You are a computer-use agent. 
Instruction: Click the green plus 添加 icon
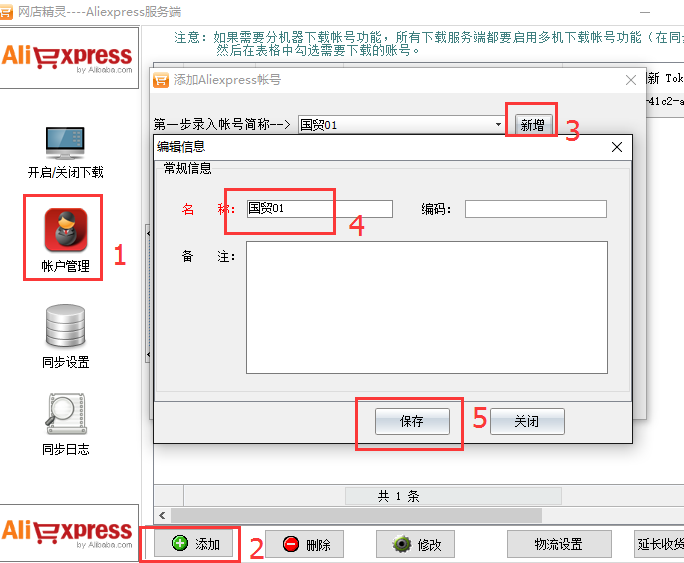180,543
